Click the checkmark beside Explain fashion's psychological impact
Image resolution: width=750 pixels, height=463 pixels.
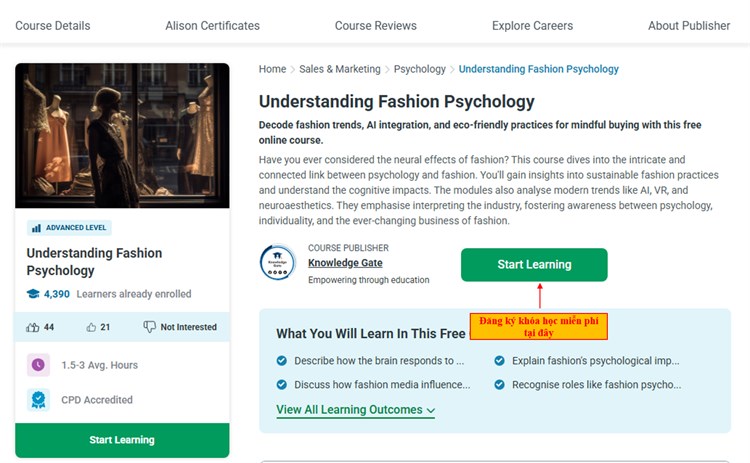point(499,361)
